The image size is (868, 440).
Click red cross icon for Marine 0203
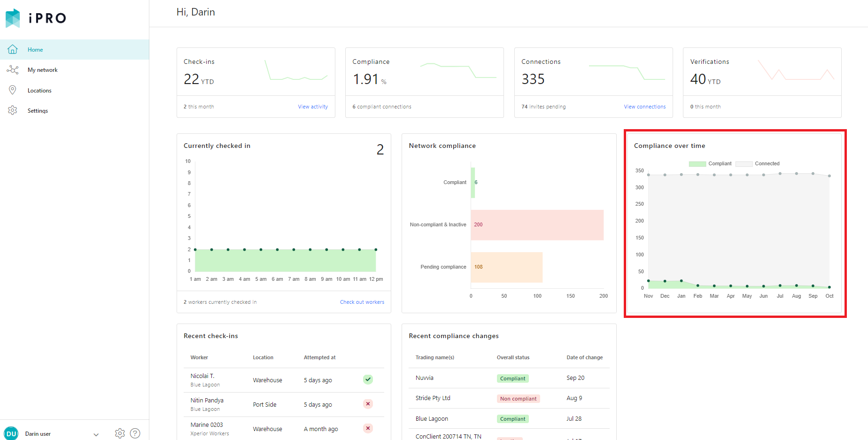368,428
